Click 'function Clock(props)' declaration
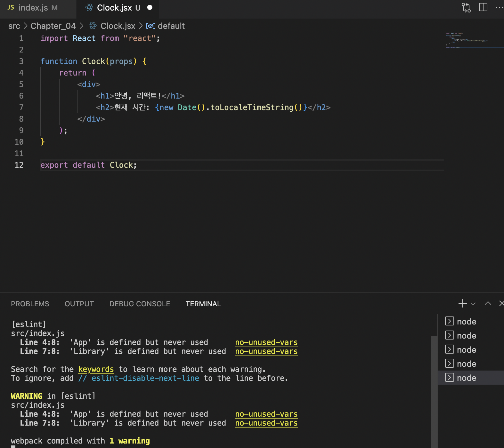 [x=93, y=61]
